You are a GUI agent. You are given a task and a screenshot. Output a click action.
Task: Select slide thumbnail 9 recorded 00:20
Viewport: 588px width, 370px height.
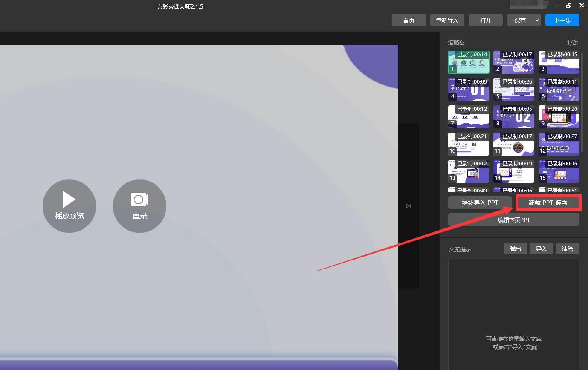pos(559,117)
